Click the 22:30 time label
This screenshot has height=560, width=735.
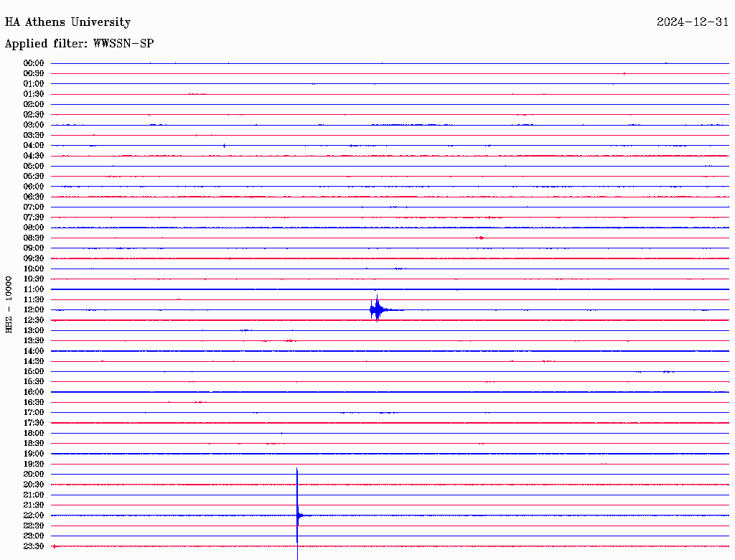pyautogui.click(x=34, y=526)
